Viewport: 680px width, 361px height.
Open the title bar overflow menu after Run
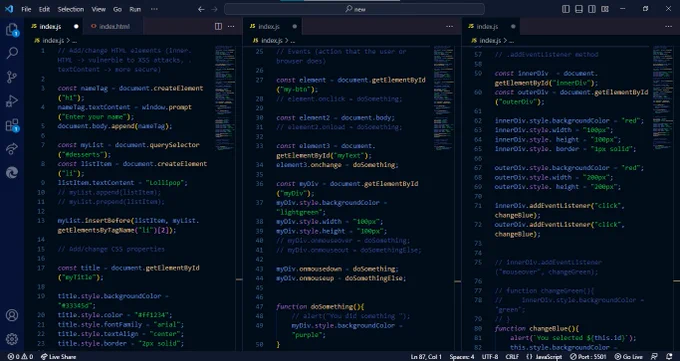pos(154,9)
